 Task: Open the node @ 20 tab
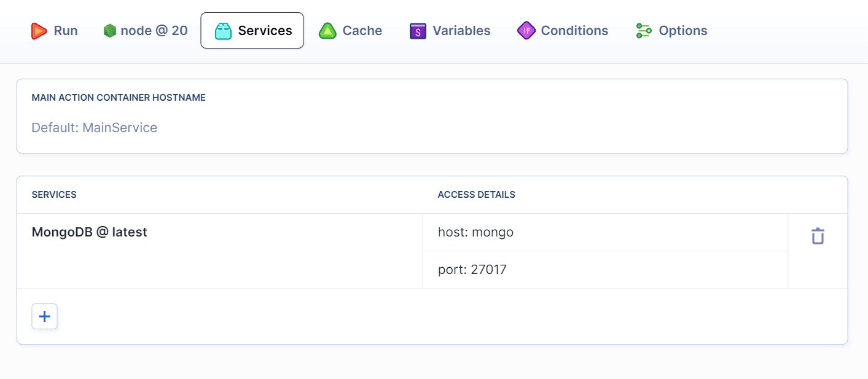point(145,30)
